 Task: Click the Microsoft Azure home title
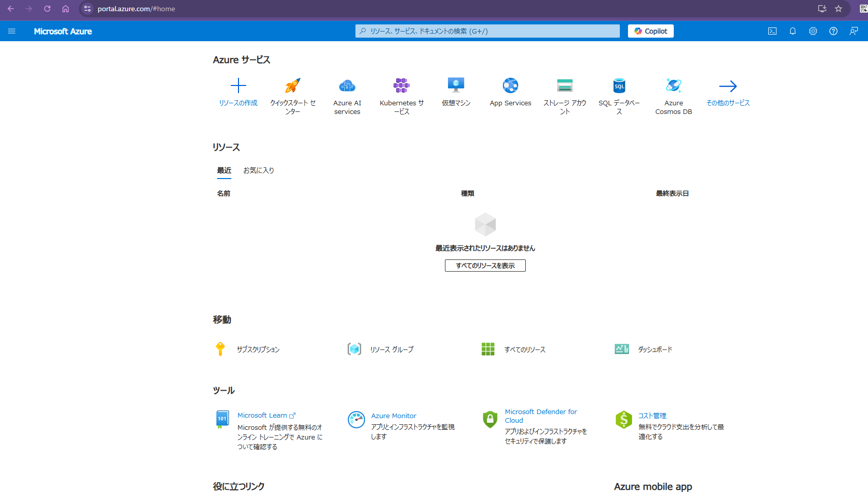click(x=63, y=31)
